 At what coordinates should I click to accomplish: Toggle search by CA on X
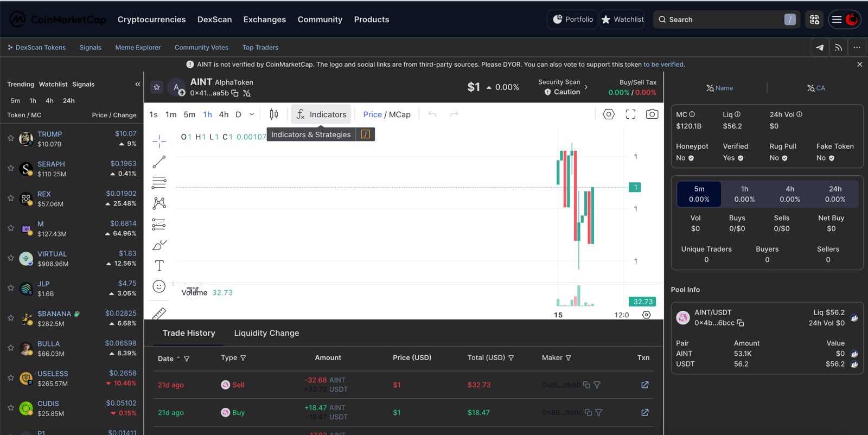pos(816,88)
